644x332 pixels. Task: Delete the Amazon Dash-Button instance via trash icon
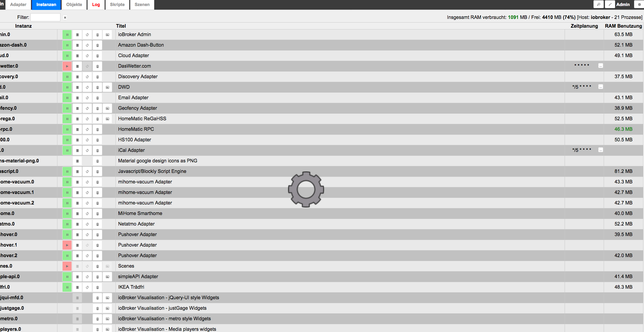[97, 45]
